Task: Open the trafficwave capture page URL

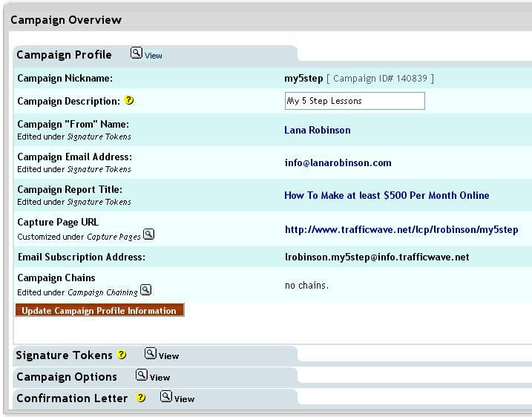Action: 401,230
